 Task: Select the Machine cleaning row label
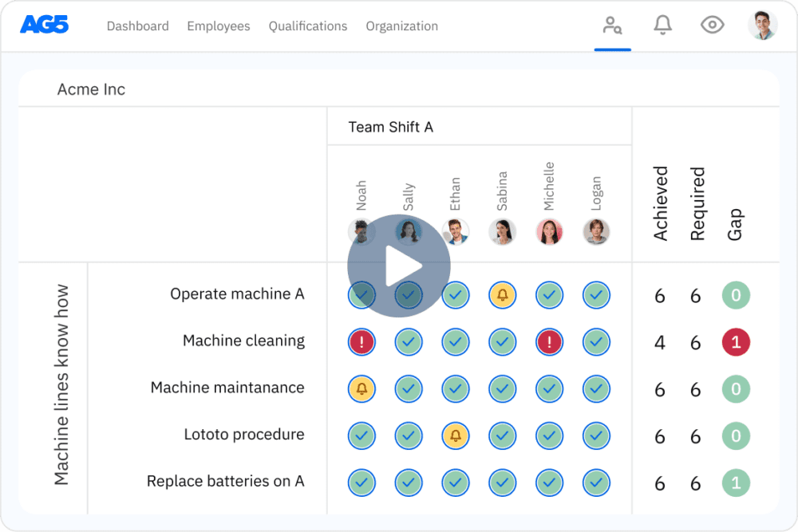(243, 341)
